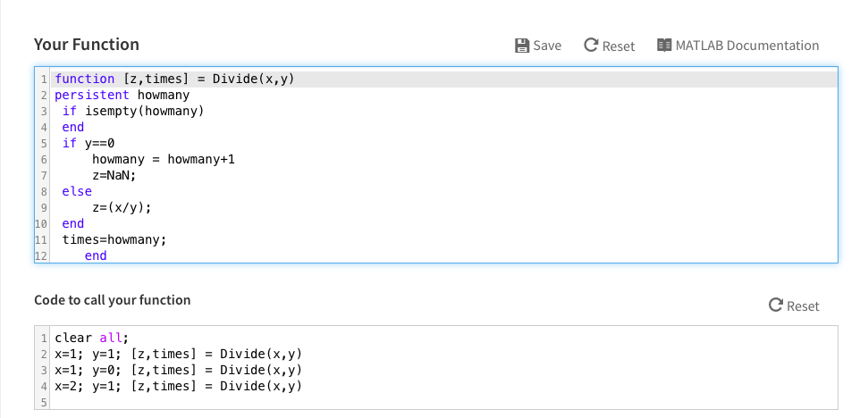This screenshot has height=418, width=868.
Task: Click line number 12 in function editor gutter
Action: coord(41,256)
